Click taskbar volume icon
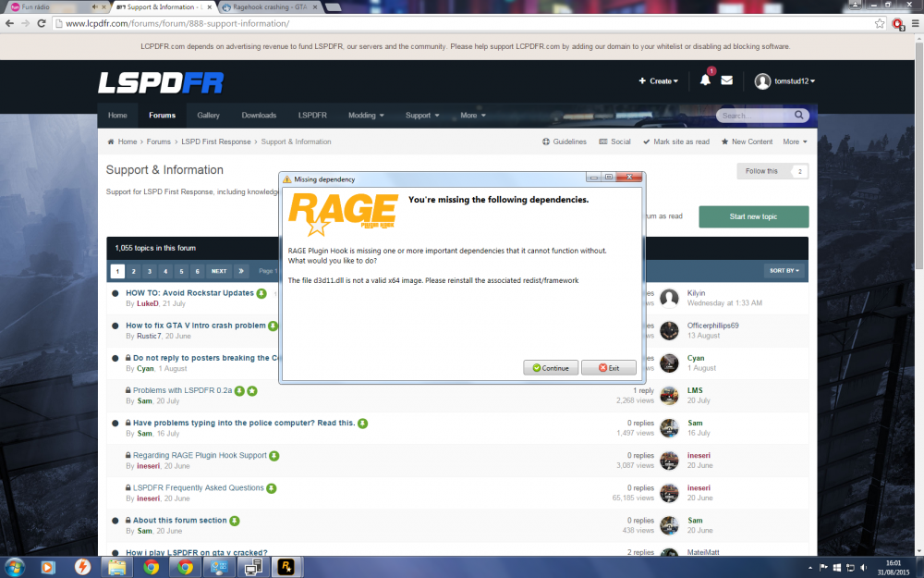The image size is (924, 578). [863, 568]
